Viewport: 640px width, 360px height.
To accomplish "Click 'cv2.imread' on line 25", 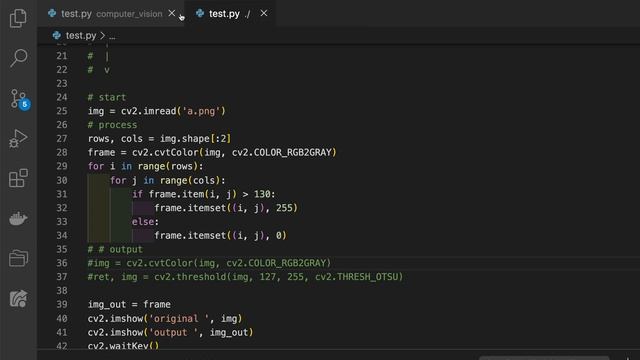I will pyautogui.click(x=149, y=111).
